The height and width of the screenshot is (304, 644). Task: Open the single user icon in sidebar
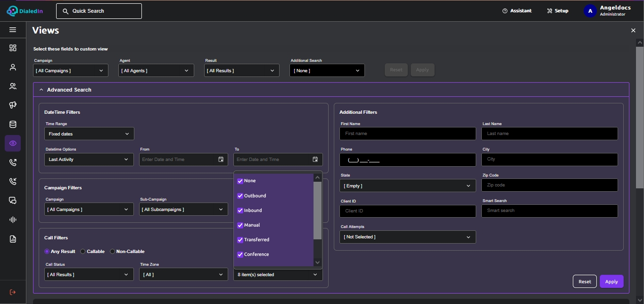(x=13, y=67)
